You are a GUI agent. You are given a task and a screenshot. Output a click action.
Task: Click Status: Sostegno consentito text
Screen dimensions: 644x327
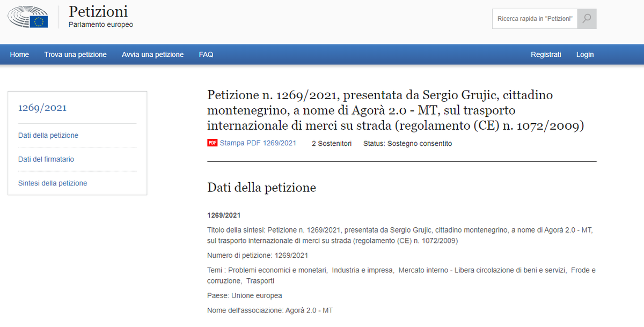(x=408, y=144)
